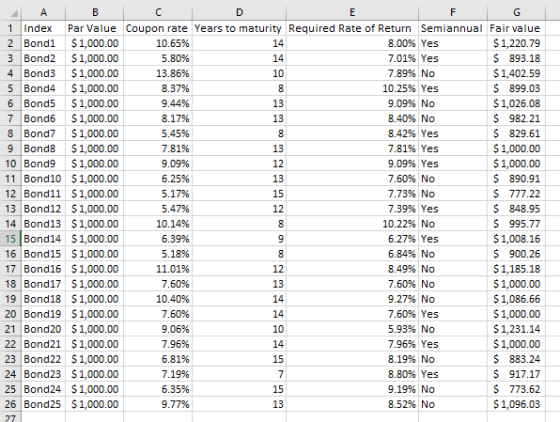Click required return 10.22% cell
Screen dimensions: 560x422
click(x=352, y=223)
